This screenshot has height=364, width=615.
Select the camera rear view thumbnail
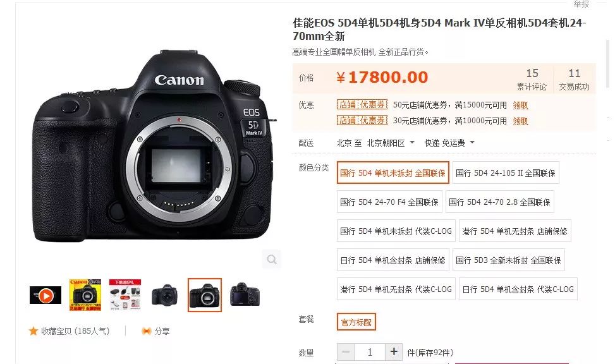point(245,295)
